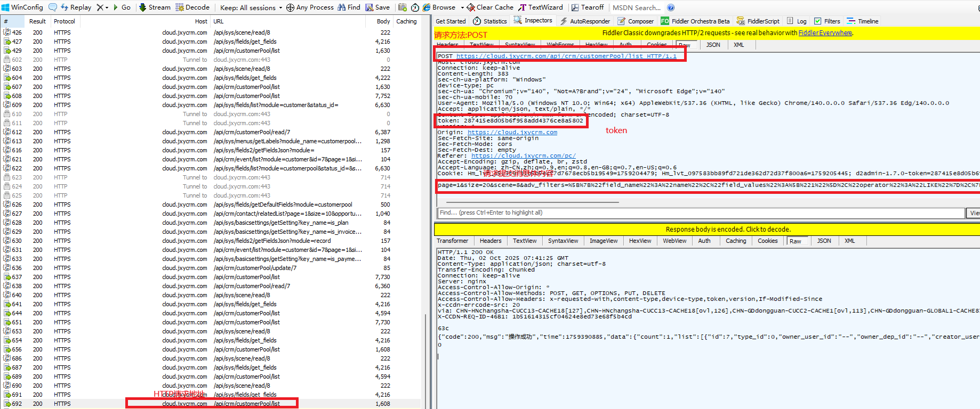Open Find sessions with binoculars icon

pos(349,7)
